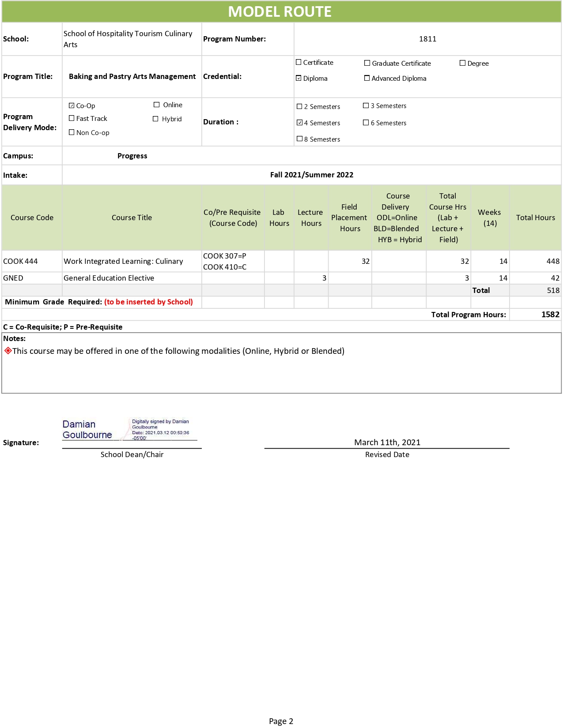Select the 8 Semesters checkbox
This screenshot has width=563, height=728.
[x=299, y=139]
